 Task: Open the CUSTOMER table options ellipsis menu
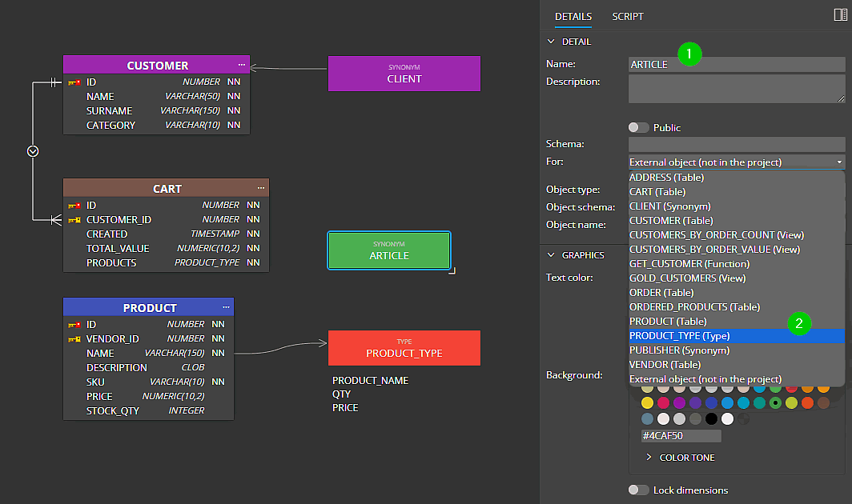(x=241, y=65)
